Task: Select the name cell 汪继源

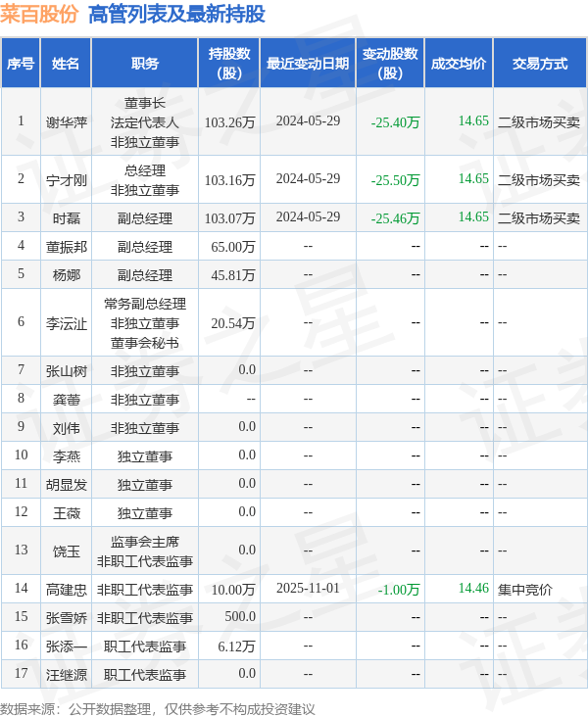Action: 67,675
